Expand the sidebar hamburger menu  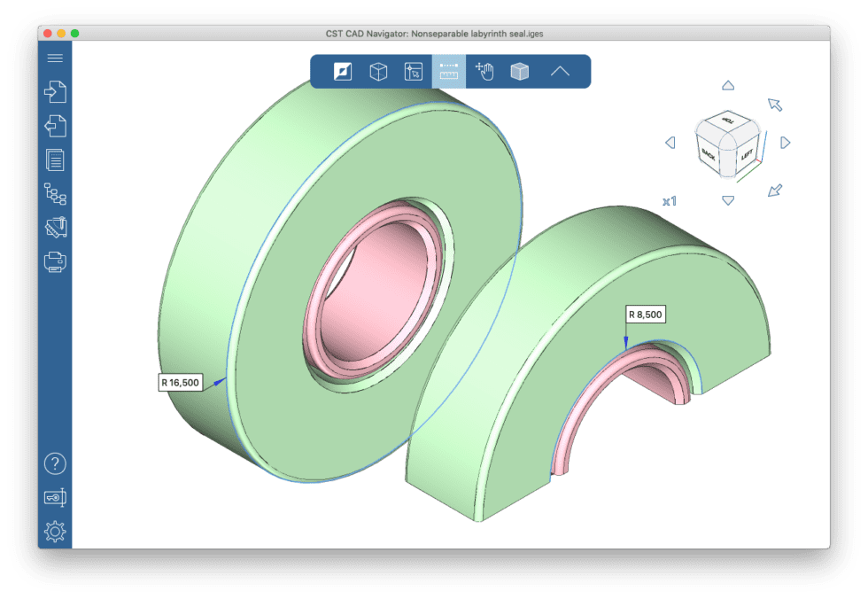point(55,58)
